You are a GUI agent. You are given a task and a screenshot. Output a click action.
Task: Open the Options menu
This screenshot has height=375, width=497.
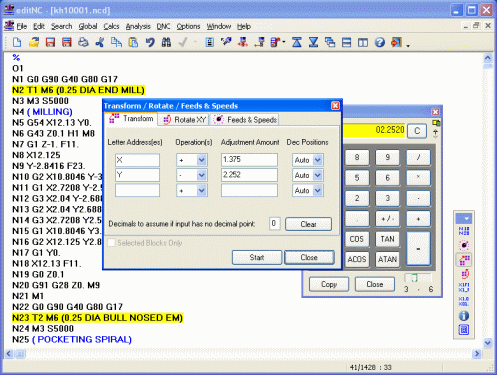(x=188, y=26)
